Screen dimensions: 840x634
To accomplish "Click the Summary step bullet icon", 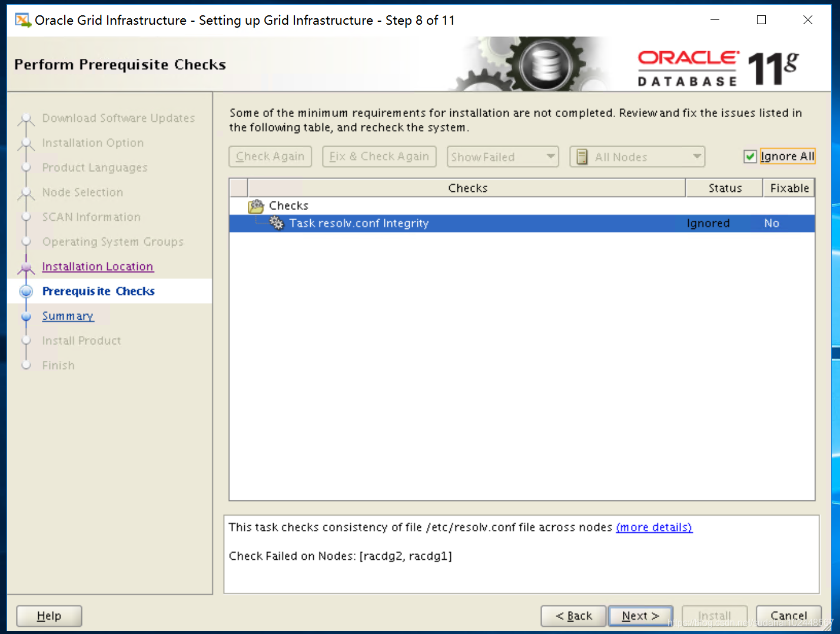I will (26, 317).
